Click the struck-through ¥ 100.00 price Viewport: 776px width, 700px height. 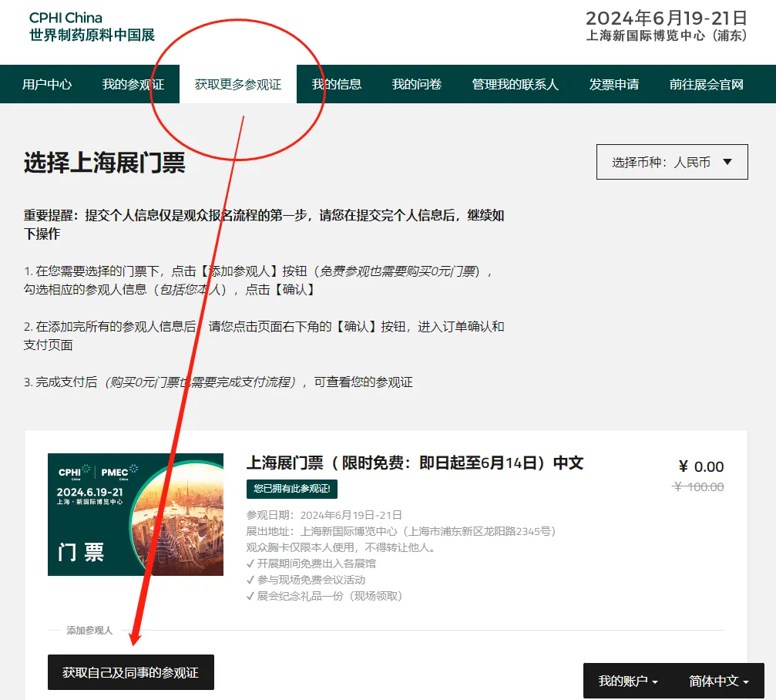pyautogui.click(x=698, y=487)
